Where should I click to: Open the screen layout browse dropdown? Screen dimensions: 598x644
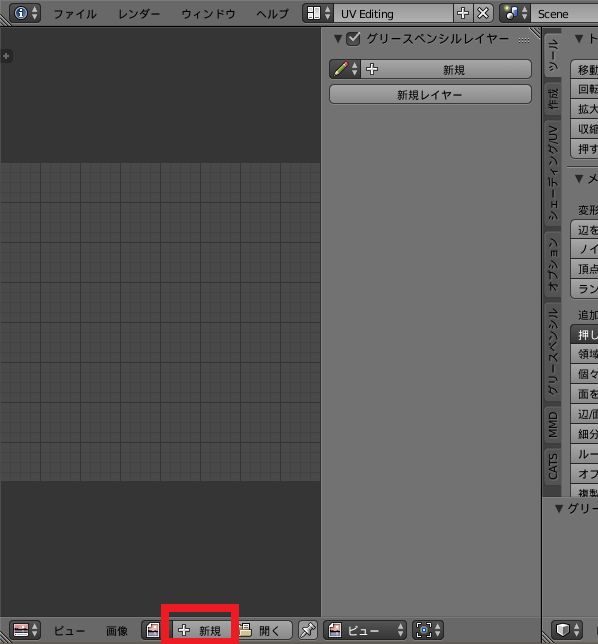click(318, 14)
